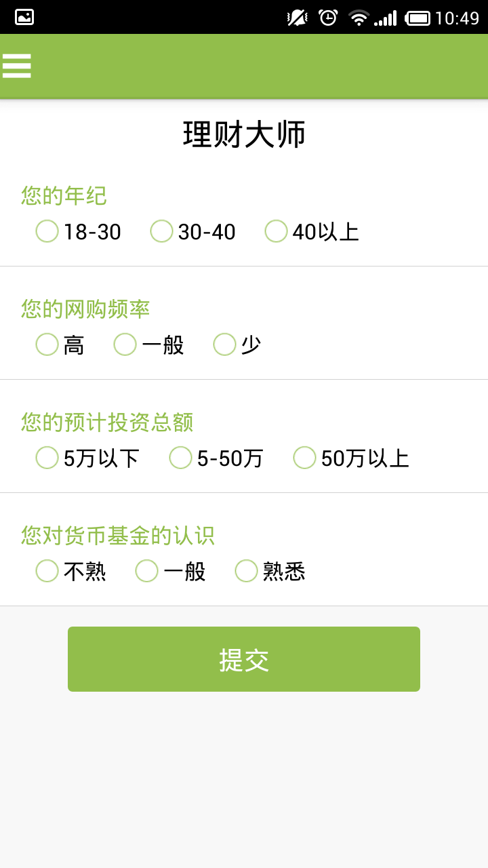Select 少 for online shopping frequency

225,344
